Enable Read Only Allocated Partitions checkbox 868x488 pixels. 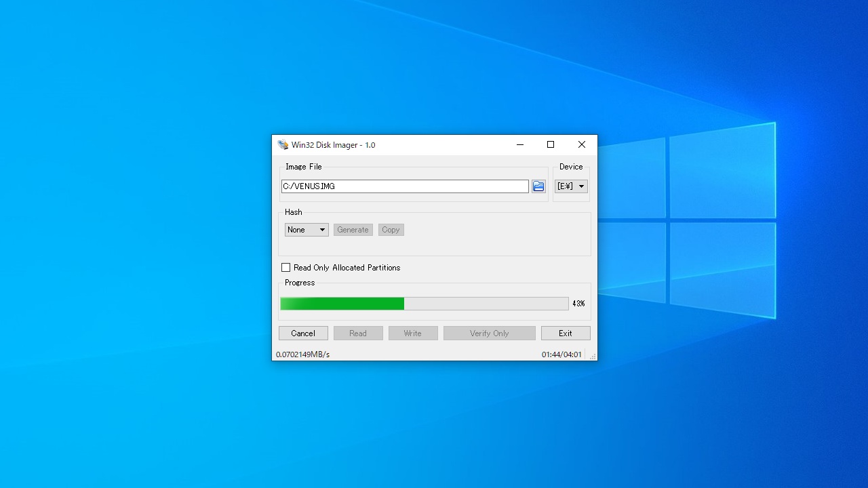[285, 268]
